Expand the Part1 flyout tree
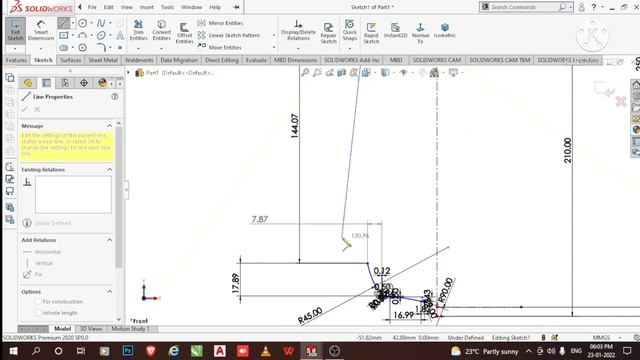This screenshot has height=360, width=640. 129,73
